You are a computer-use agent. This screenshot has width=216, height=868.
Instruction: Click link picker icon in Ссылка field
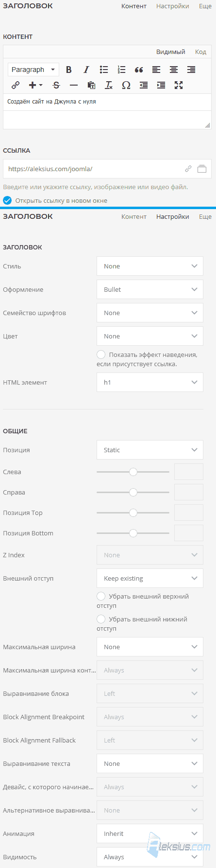(x=188, y=169)
